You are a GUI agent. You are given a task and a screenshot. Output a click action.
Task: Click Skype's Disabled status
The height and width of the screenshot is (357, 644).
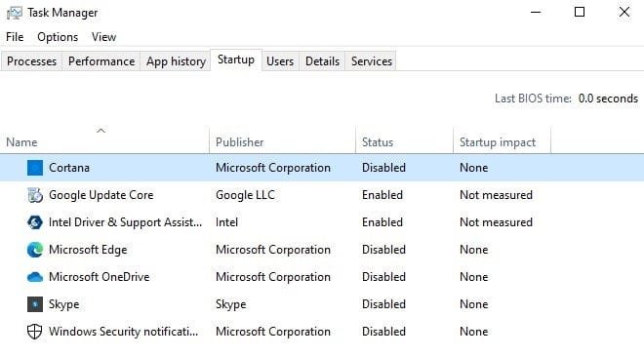click(383, 304)
